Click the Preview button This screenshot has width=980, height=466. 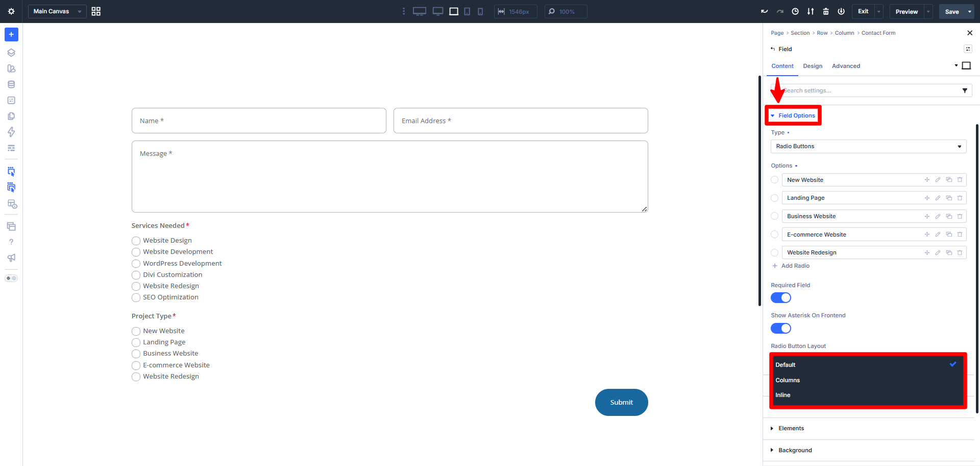point(906,11)
